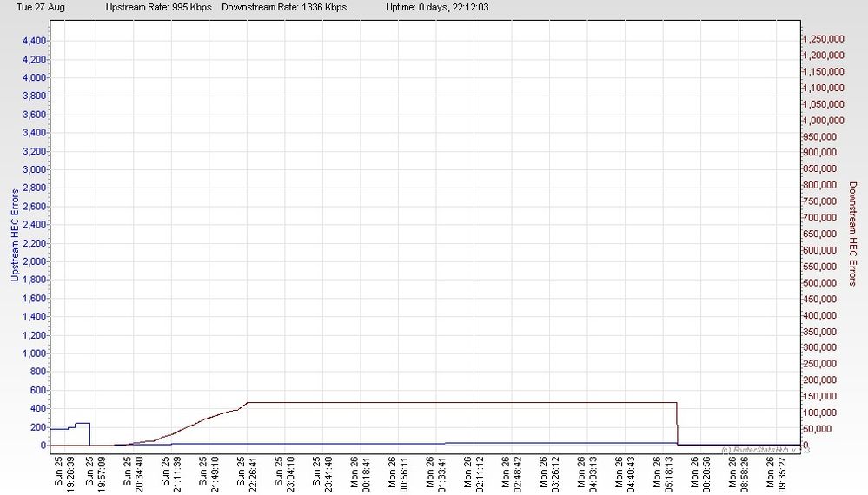Click the 4,400 upstream axis value
This screenshot has width=868, height=495.
(35, 41)
